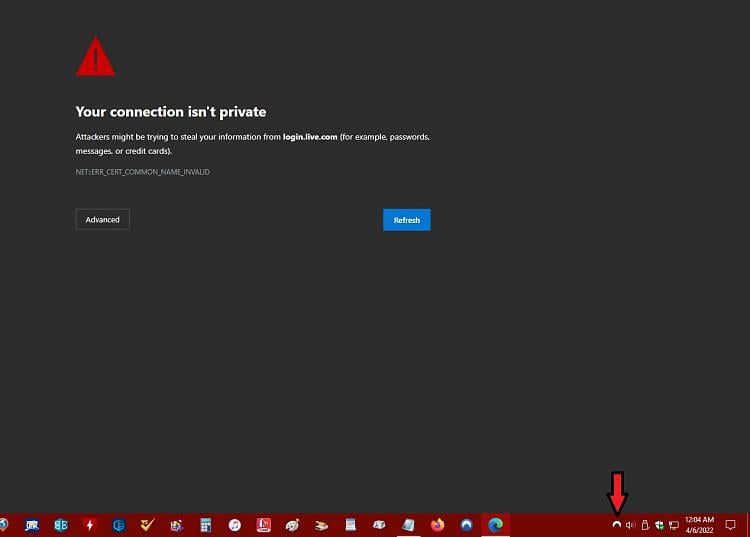
Task: Open the red N app taskbar icon
Action: point(264,525)
